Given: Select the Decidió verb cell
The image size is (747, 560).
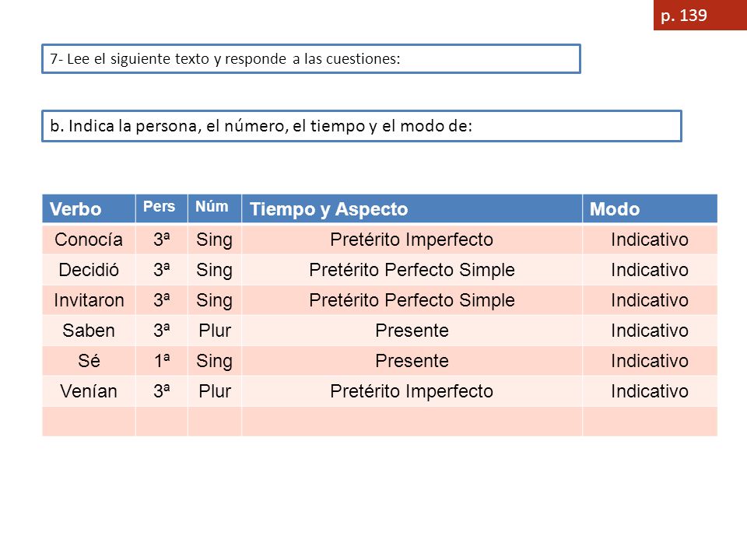Looking at the screenshot, I should click(x=89, y=270).
